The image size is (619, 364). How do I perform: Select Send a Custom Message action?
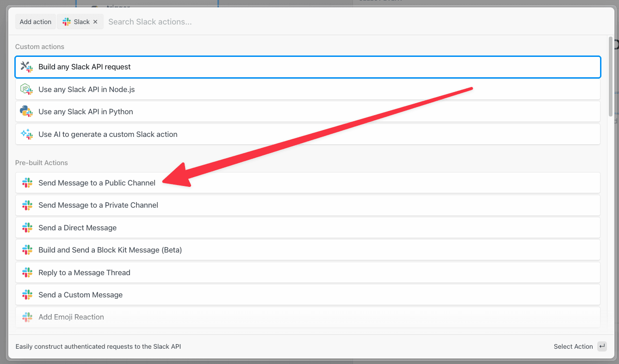(x=308, y=295)
